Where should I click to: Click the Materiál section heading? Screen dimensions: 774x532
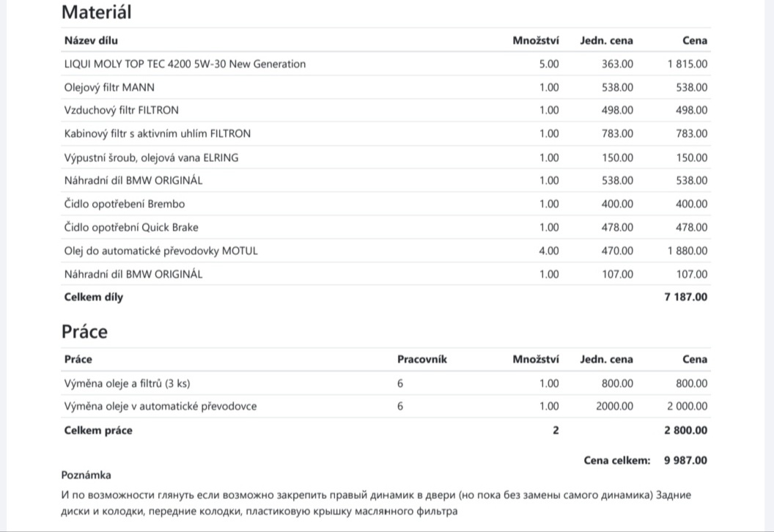tap(96, 12)
